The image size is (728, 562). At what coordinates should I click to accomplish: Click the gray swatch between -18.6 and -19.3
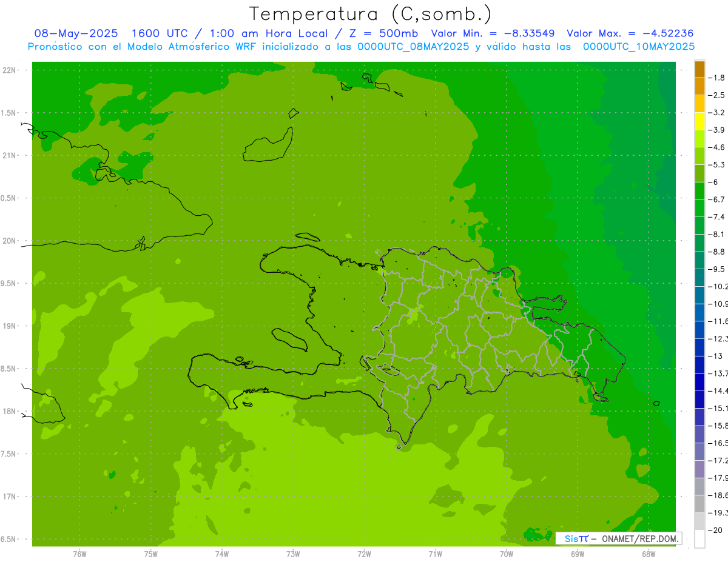point(700,504)
